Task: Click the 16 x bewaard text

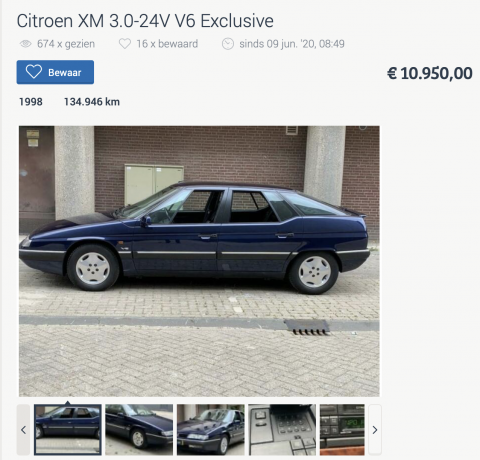Action: click(167, 44)
